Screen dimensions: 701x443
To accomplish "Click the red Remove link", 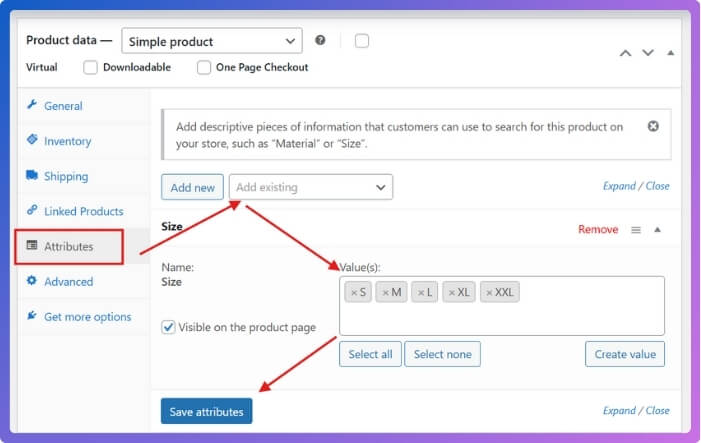I will pos(598,229).
